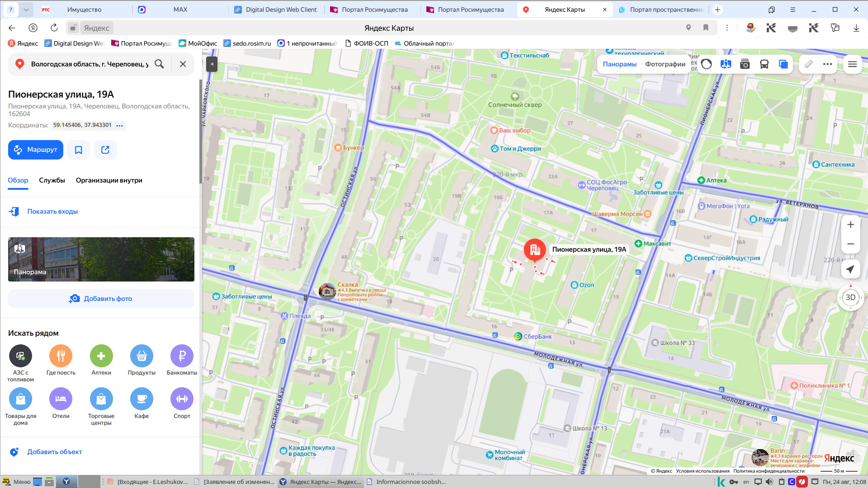Click the search magnifier icon in the address box
The image size is (868, 488).
(159, 64)
